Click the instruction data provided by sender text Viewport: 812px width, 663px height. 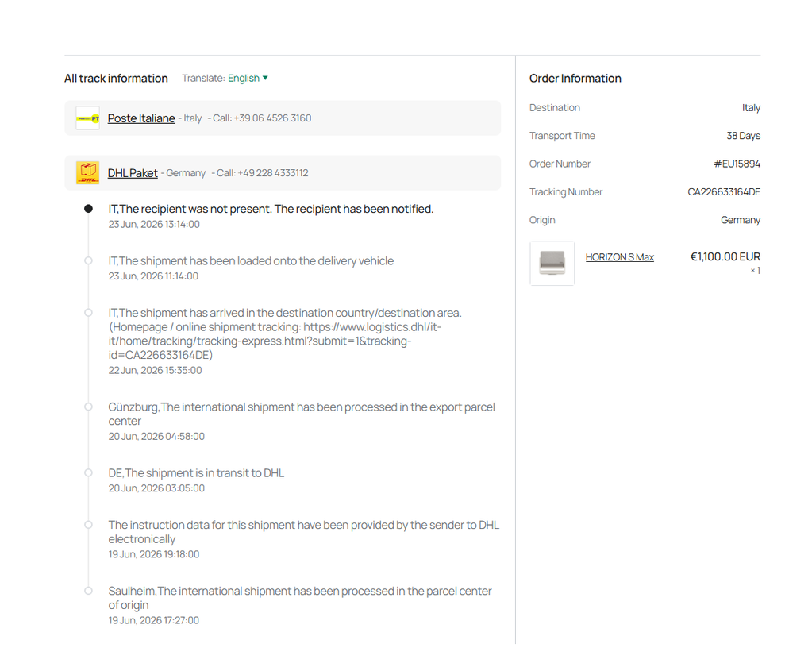tap(303, 532)
